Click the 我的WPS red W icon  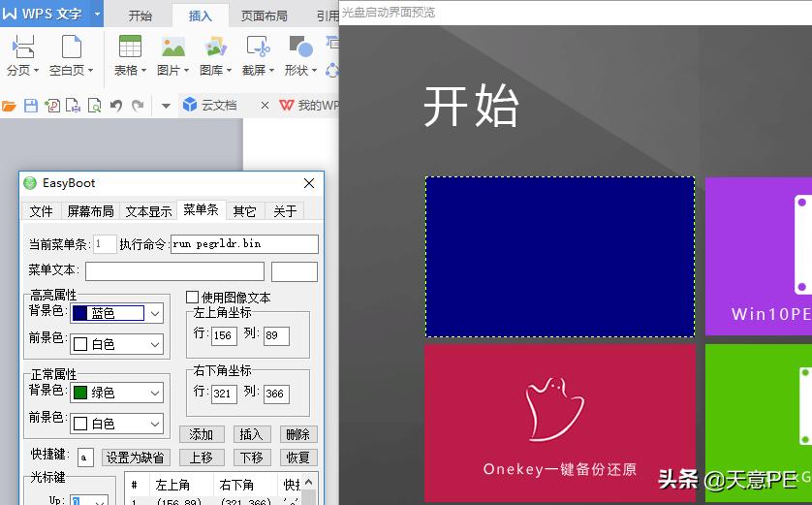(287, 105)
